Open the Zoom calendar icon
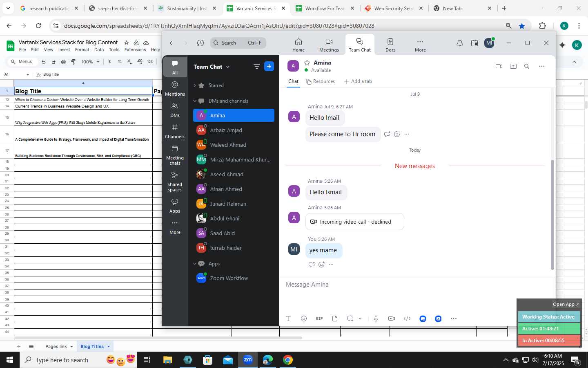This screenshot has height=368, width=588. [474, 43]
